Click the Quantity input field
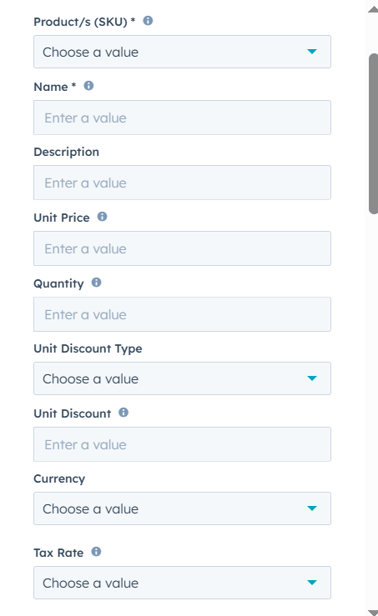 [182, 314]
